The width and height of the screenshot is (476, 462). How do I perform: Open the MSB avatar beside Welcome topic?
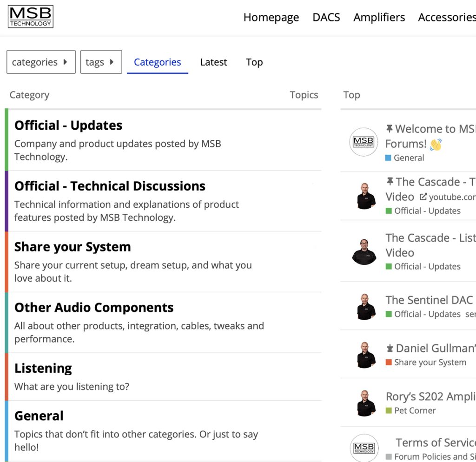tap(364, 142)
